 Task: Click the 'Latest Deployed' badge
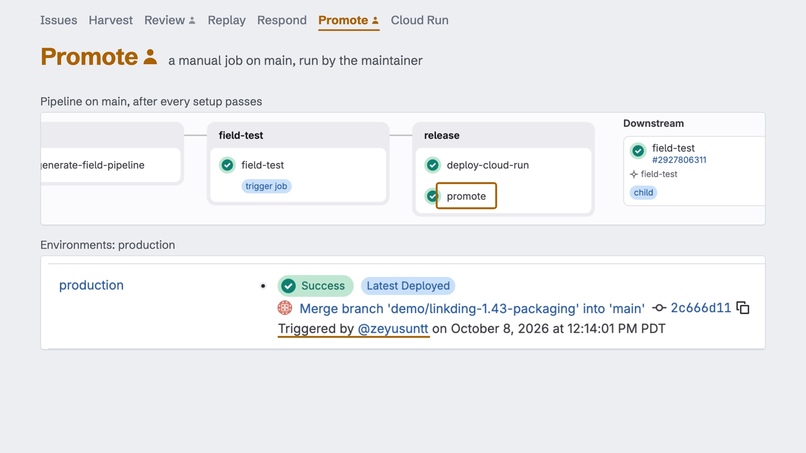[408, 286]
